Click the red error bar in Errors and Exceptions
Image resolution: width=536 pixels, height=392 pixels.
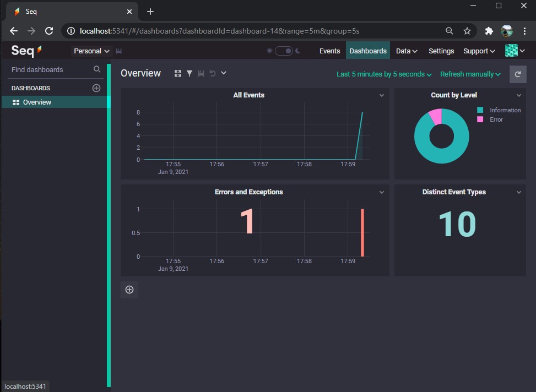point(362,232)
